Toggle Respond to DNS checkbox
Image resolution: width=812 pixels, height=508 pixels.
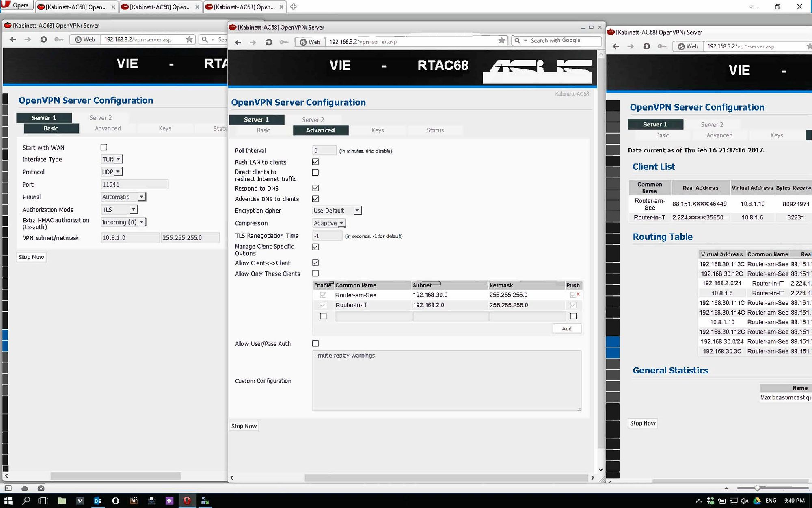pos(315,188)
